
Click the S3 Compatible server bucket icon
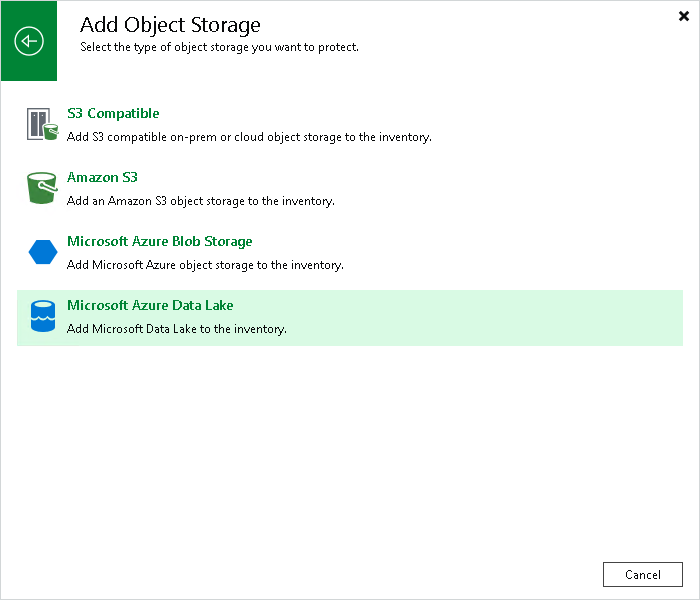(42, 124)
